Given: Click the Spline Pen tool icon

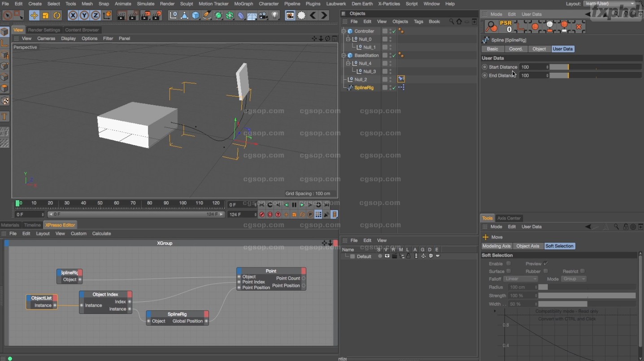Looking at the screenshot, I should click(x=207, y=16).
